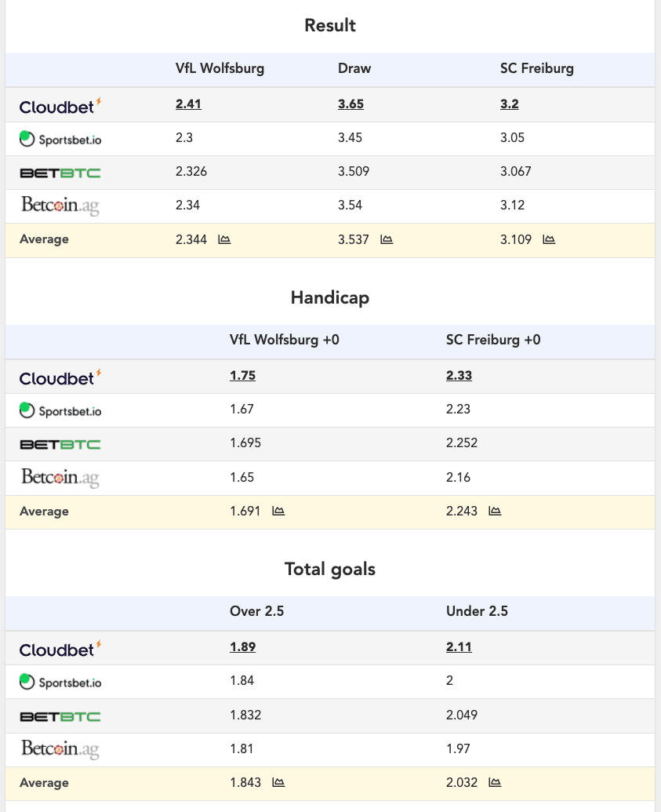Open the chart icon beside average 2.243
The height and width of the screenshot is (812, 661).
point(495,511)
